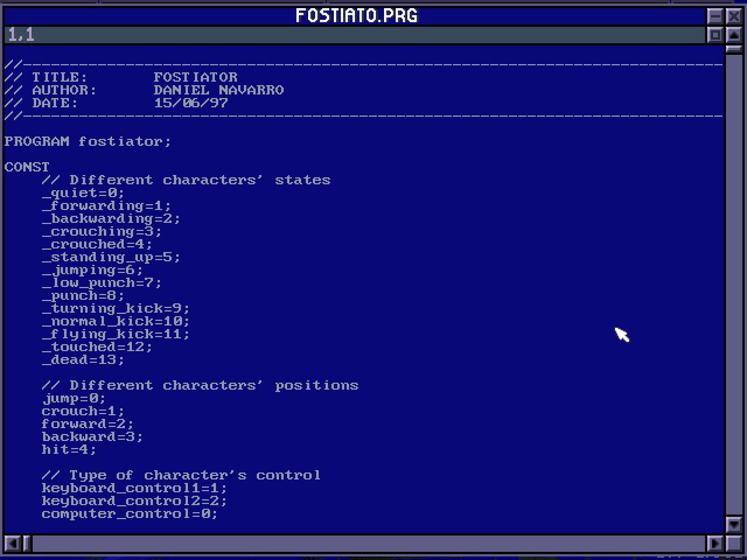Click the square maximize box next to line counter
Screen dimensions: 747x560
[x=715, y=35]
